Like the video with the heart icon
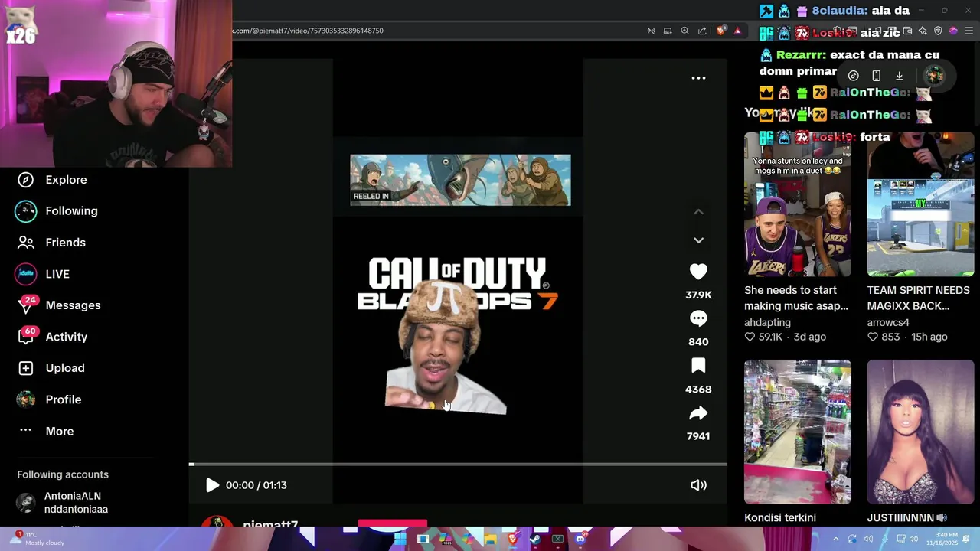Image resolution: width=980 pixels, height=551 pixels. [698, 272]
